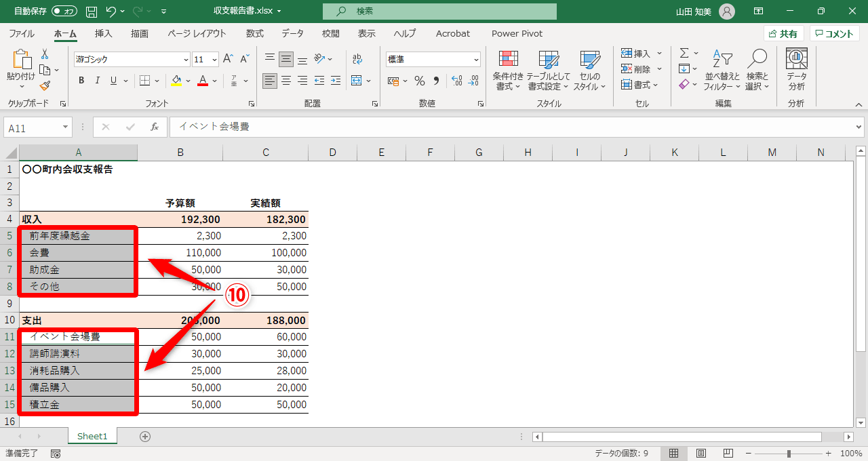
Task: Click the comma style icon
Action: pos(436,81)
